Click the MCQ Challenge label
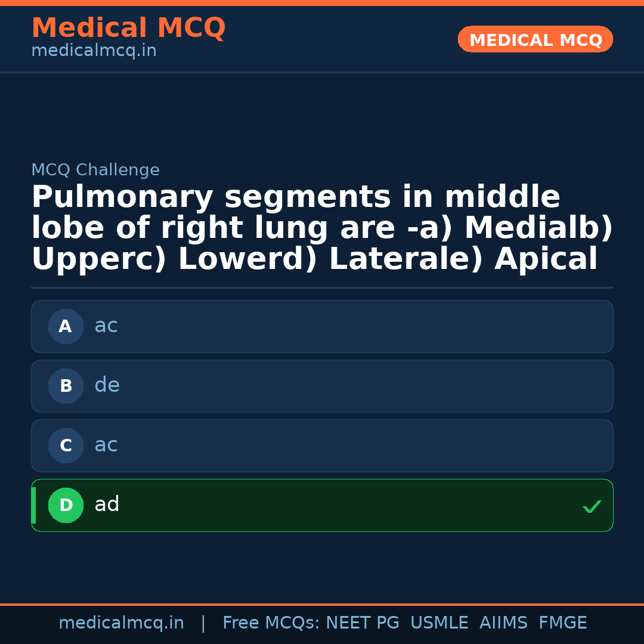This screenshot has height=644, width=644. click(x=95, y=170)
